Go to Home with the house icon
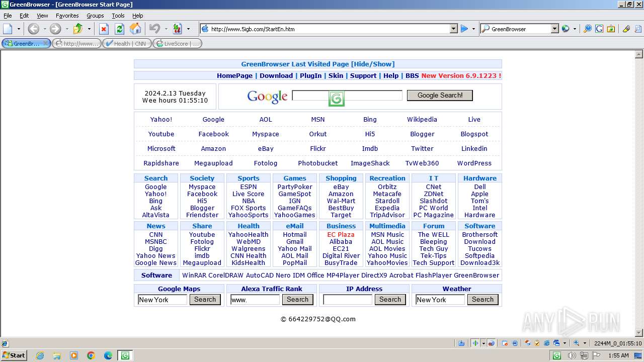The height and width of the screenshot is (362, 644). 135,29
